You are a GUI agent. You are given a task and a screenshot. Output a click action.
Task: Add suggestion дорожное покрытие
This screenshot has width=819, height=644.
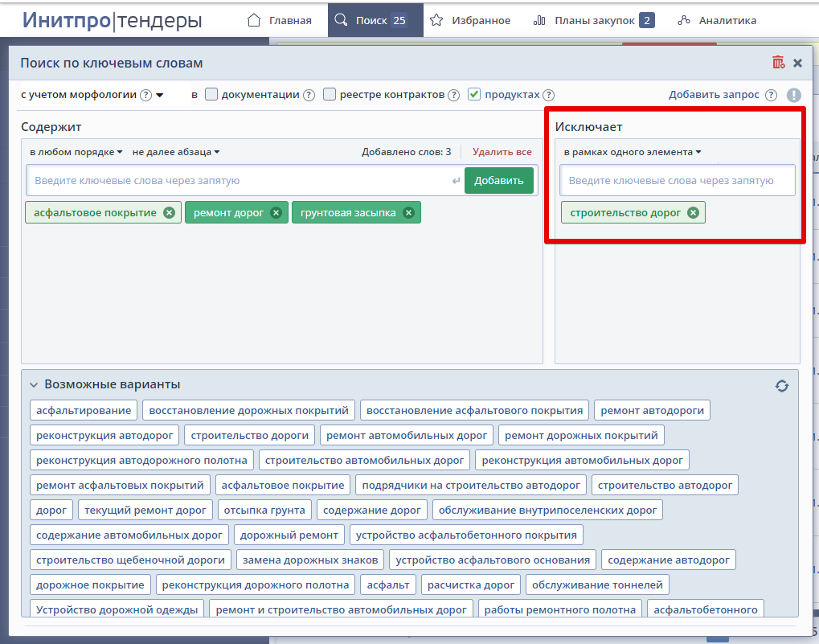(x=90, y=585)
